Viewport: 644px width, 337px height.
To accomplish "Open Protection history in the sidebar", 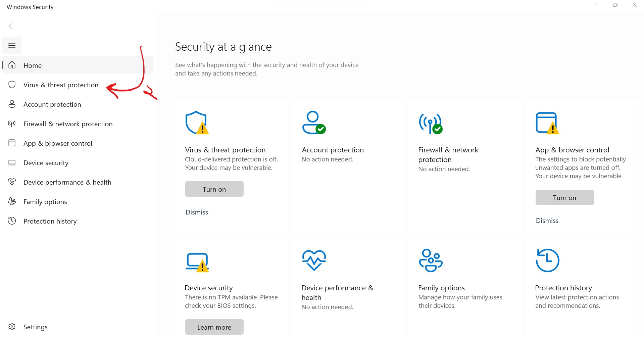I will coord(78,221).
